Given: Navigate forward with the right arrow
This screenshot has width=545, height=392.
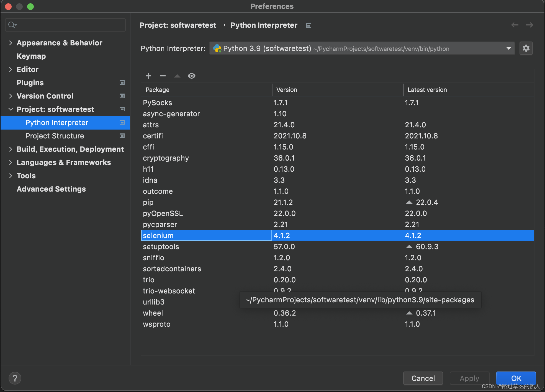Looking at the screenshot, I should [x=530, y=25].
